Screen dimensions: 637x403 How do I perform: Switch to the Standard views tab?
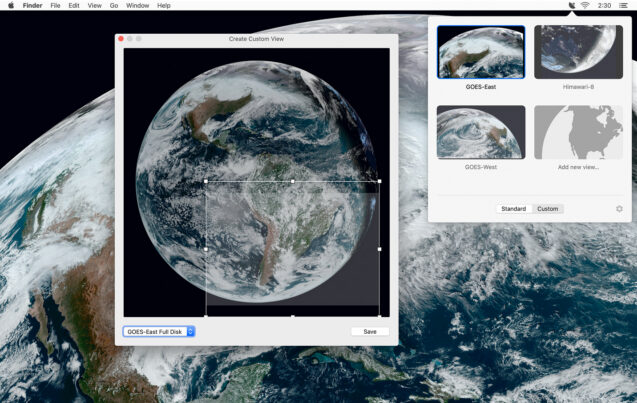tap(514, 209)
